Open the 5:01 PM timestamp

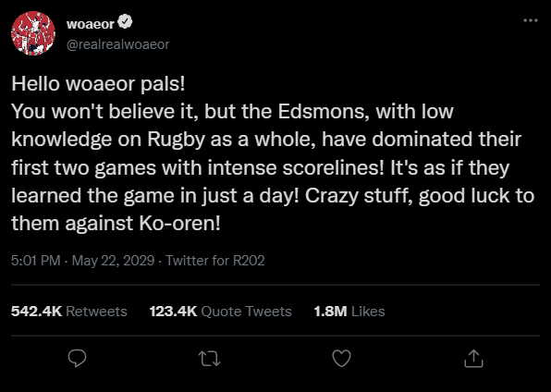pos(35,261)
